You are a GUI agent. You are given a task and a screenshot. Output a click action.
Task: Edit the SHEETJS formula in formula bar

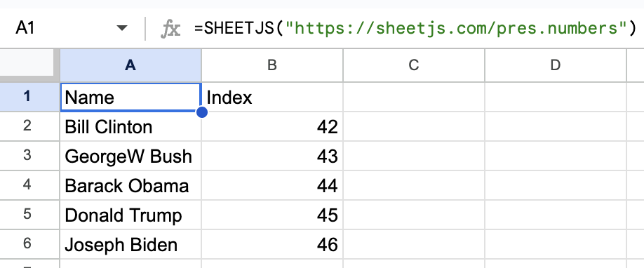tap(415, 28)
